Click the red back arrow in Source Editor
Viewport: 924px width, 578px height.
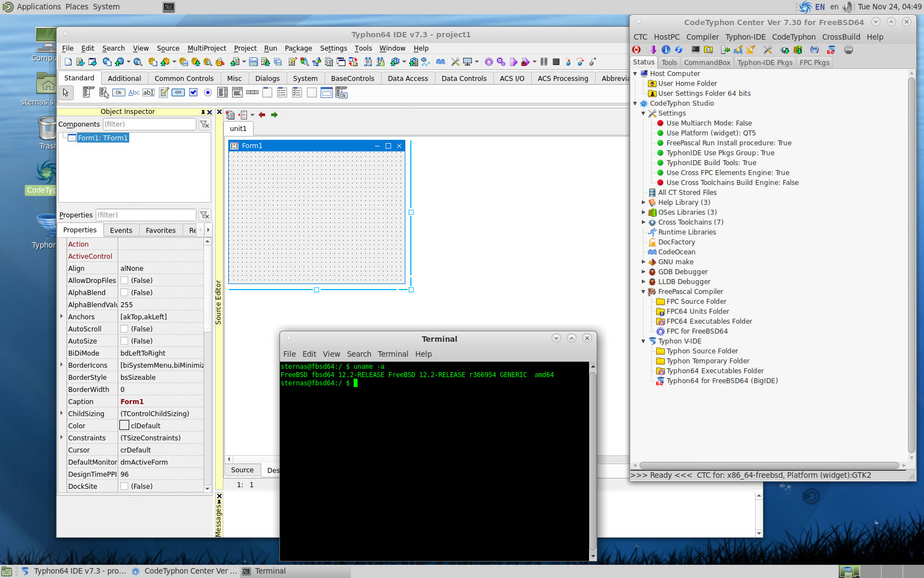(262, 114)
